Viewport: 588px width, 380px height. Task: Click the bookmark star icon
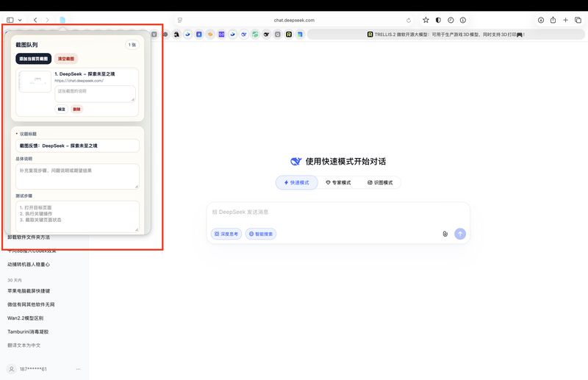pos(426,20)
